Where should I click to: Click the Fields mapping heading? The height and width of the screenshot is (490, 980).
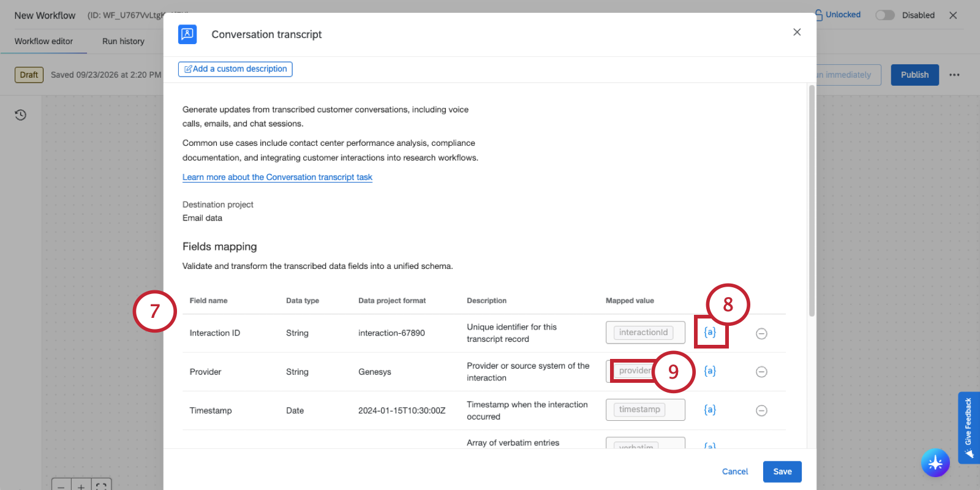(x=219, y=246)
